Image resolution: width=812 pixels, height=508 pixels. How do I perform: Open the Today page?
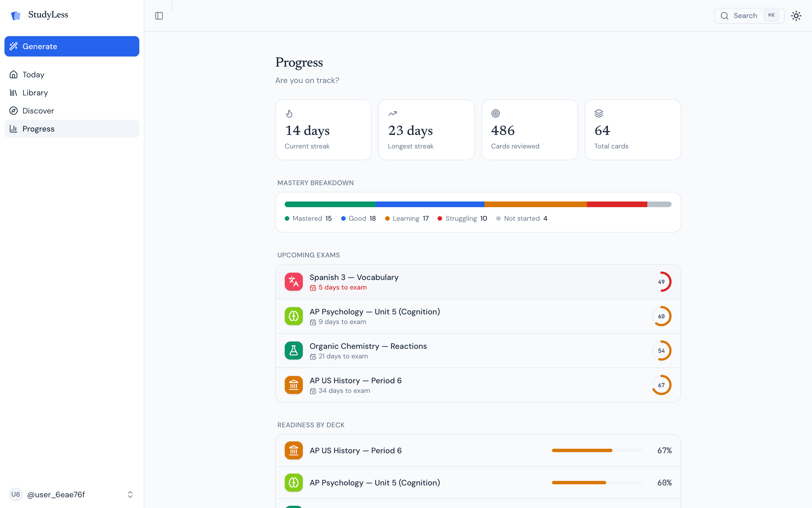(x=72, y=75)
